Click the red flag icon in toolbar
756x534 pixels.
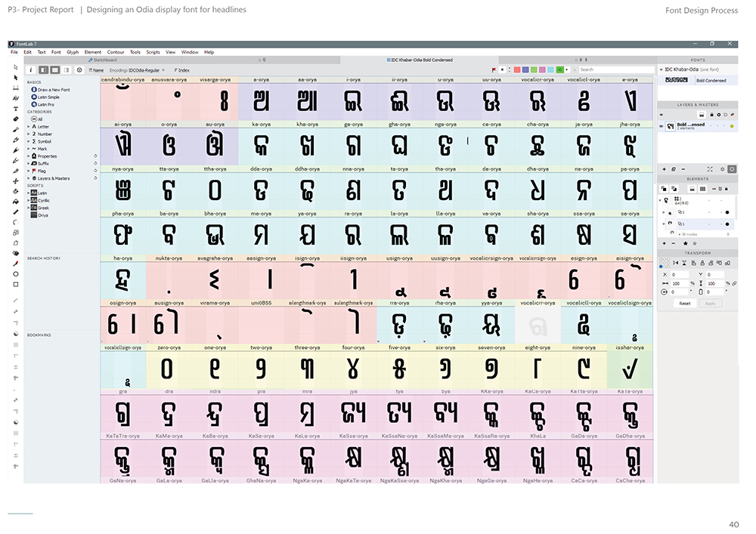[x=494, y=69]
